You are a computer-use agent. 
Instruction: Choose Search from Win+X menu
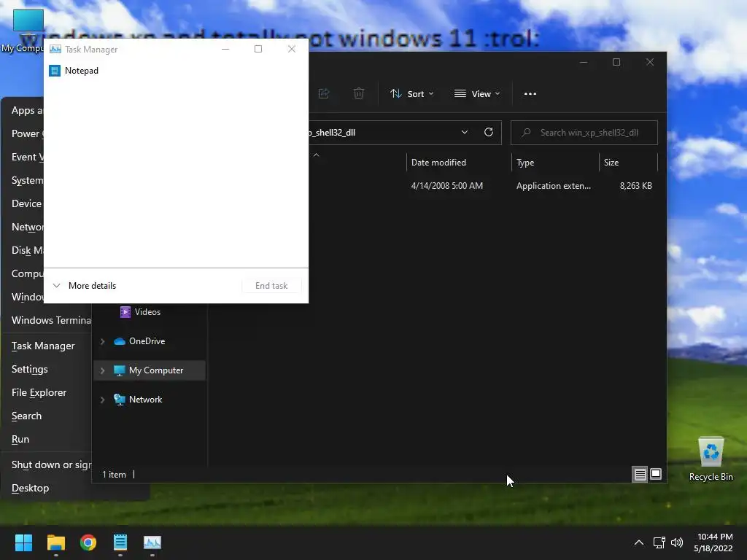coord(47,416)
